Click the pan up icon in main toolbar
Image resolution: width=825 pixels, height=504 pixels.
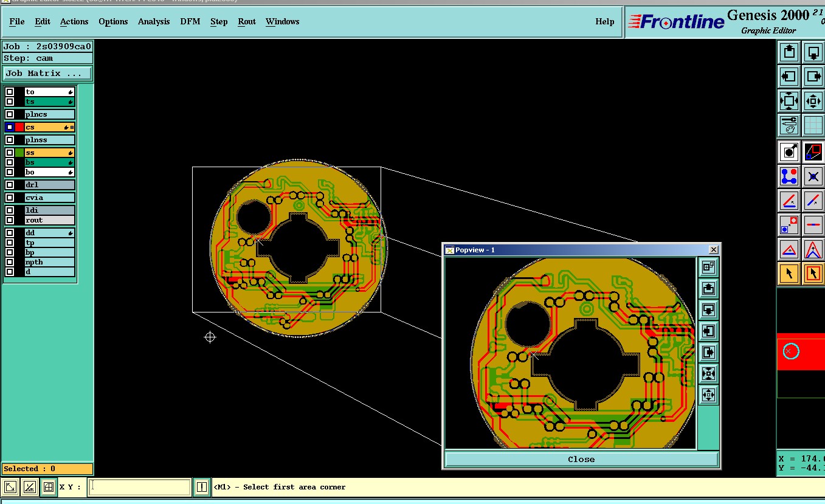[789, 52]
